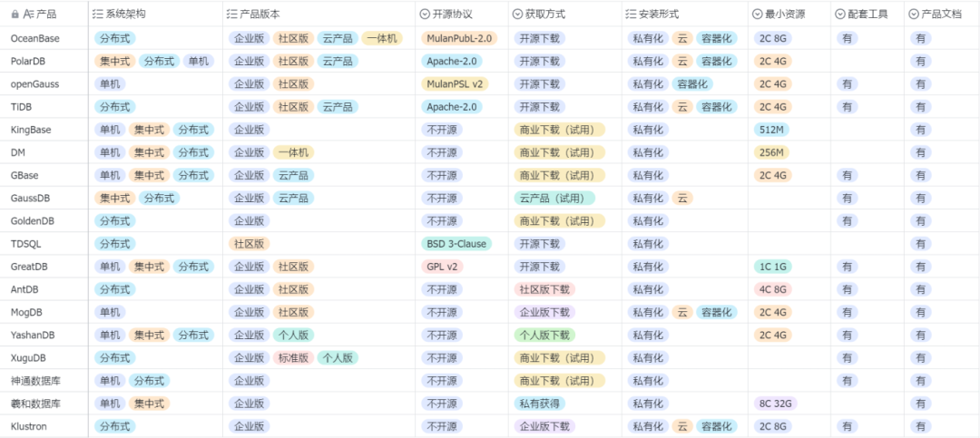The width and height of the screenshot is (980, 438).
Task: Click the 8C 32G resource tag
Action: click(x=775, y=404)
